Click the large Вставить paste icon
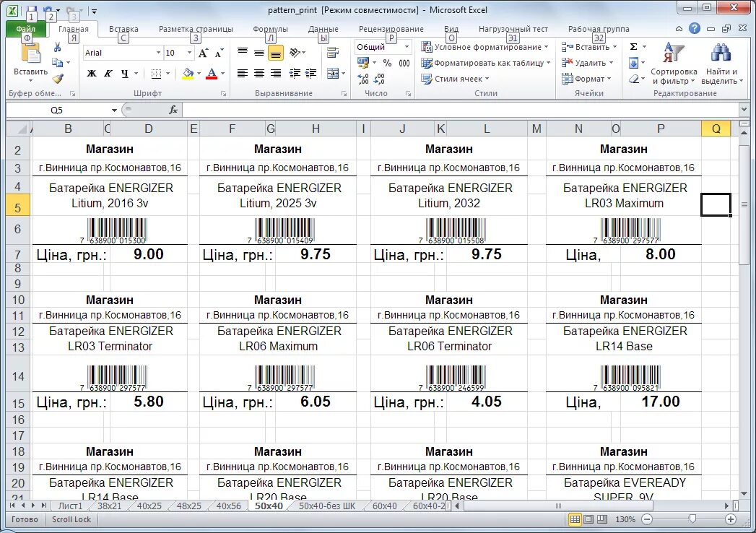 pyautogui.click(x=31, y=53)
